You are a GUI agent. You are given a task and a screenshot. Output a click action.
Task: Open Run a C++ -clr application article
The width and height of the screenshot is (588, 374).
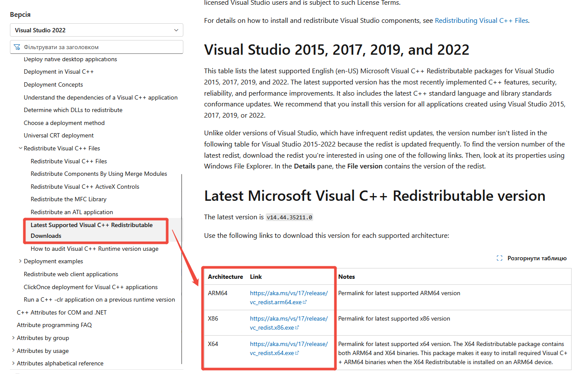[99, 299]
